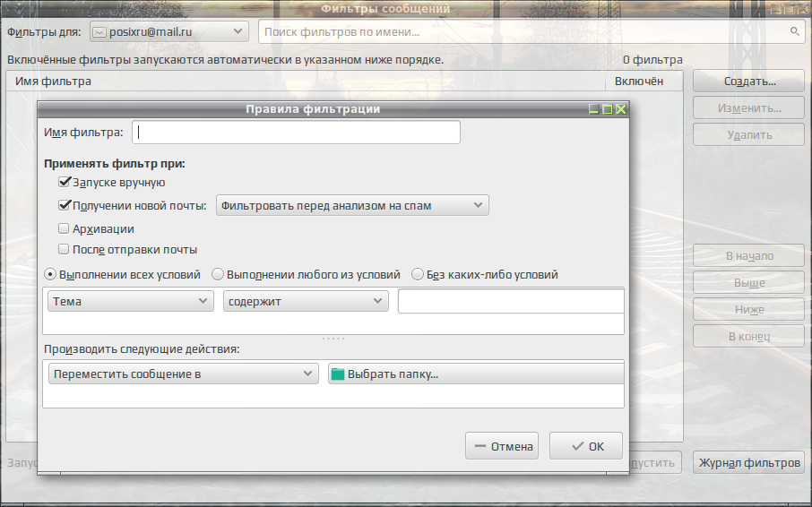The width and height of the screenshot is (812, 507).
Task: Click the В начало button
Action: pos(749,255)
